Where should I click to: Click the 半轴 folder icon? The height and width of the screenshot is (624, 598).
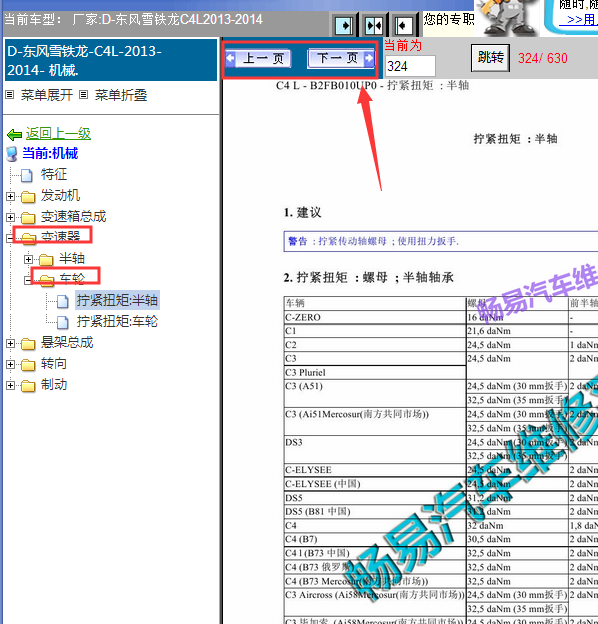[46, 260]
